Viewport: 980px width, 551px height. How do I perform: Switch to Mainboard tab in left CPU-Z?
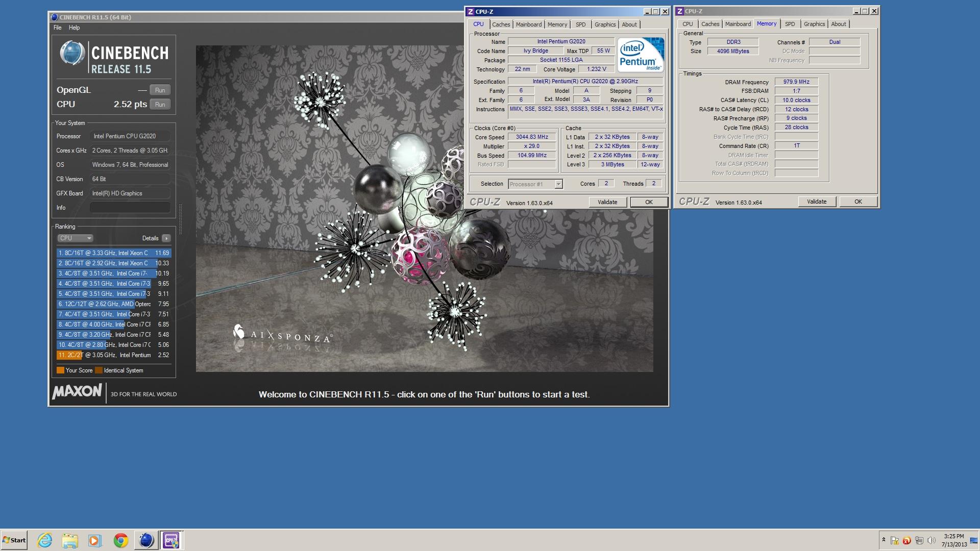528,24
